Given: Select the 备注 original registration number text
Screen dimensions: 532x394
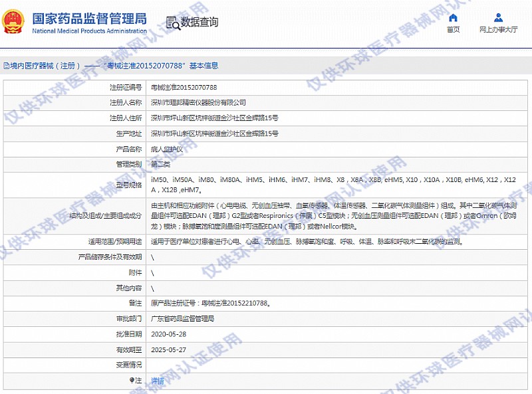Looking at the screenshot, I should click(x=210, y=303).
